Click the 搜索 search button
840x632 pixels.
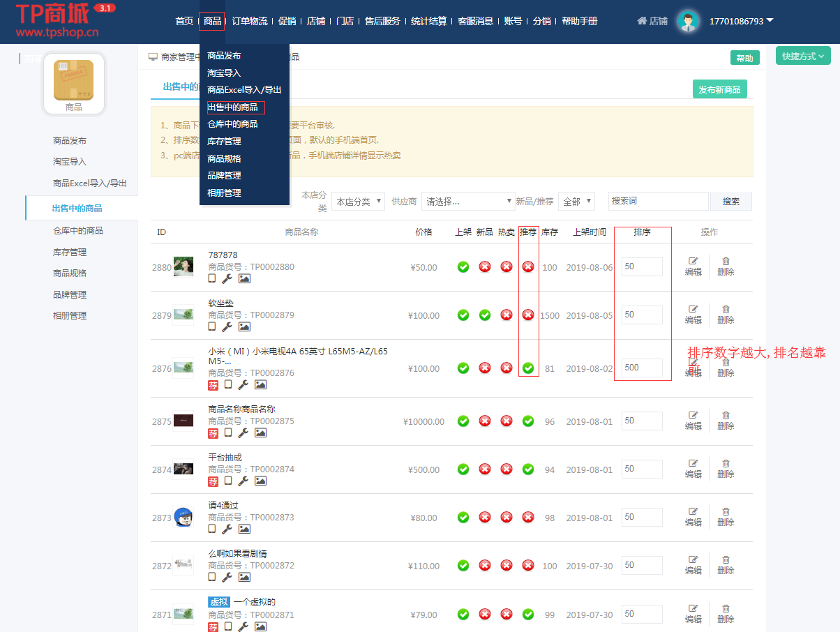730,202
